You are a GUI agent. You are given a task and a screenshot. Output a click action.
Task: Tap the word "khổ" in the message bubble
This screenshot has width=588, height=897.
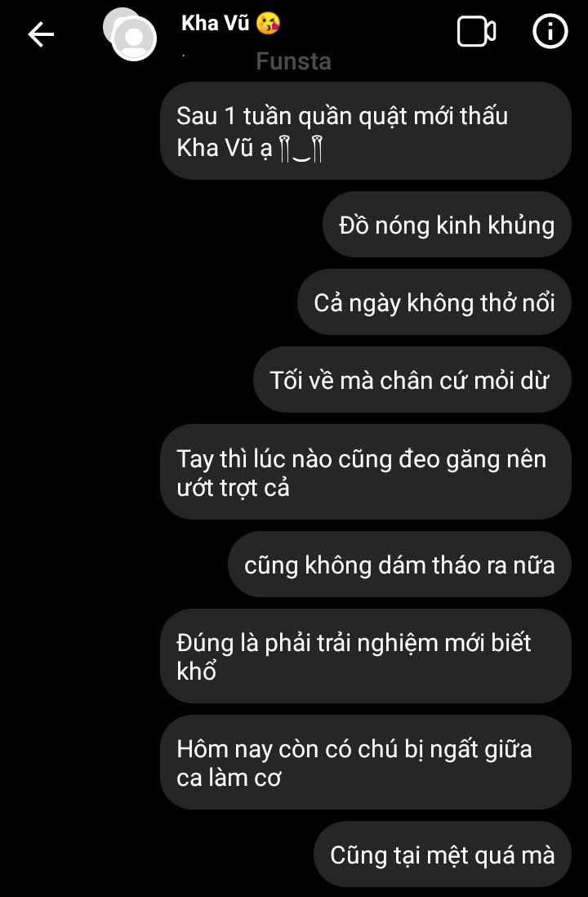pos(196,671)
